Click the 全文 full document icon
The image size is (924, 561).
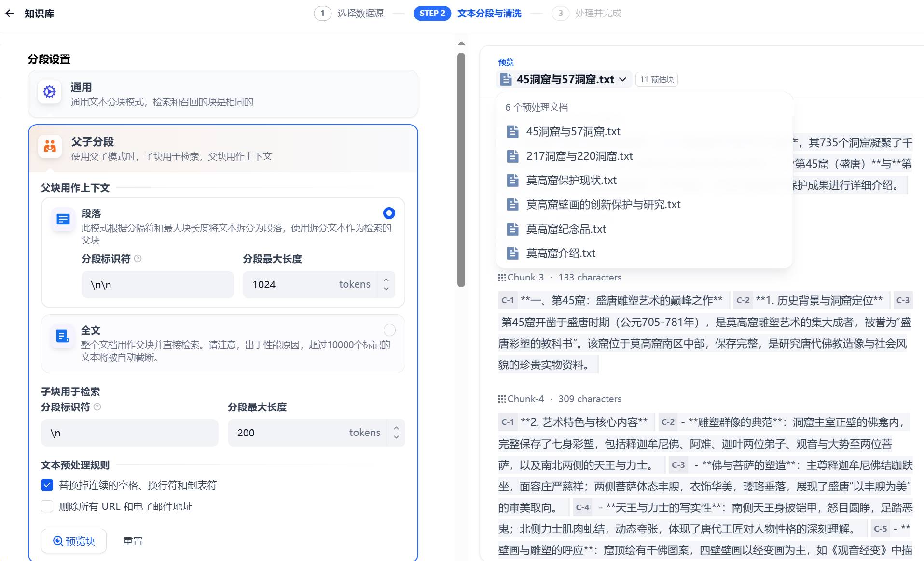[63, 336]
